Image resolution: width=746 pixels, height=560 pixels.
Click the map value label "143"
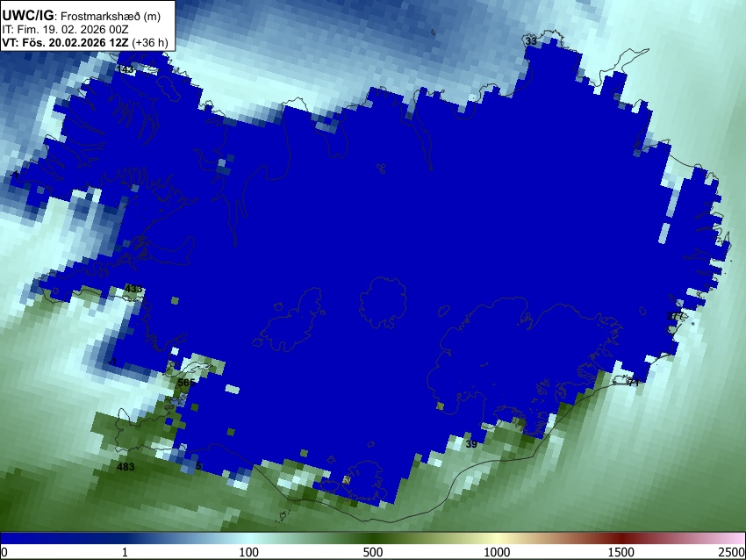126,69
